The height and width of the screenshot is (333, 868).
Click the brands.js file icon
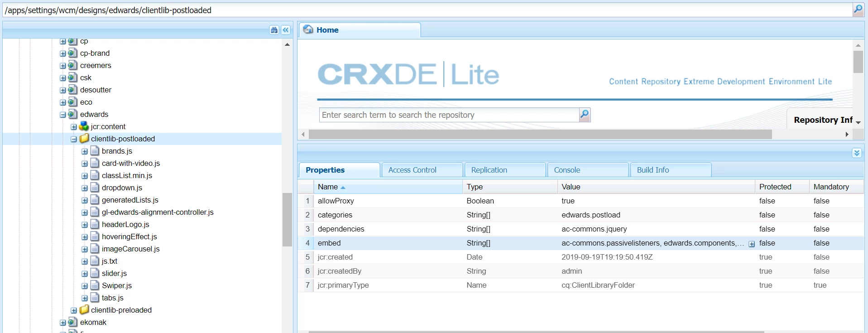[95, 151]
